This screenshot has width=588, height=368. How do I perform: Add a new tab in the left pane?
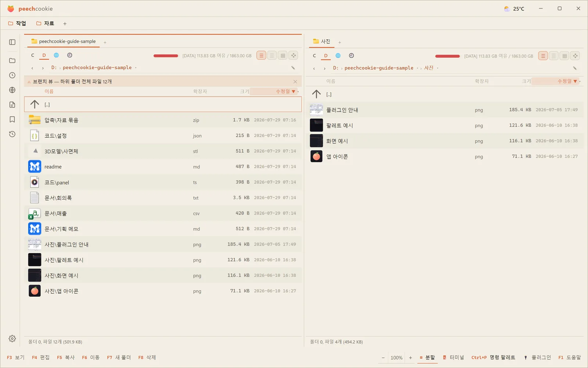[105, 42]
